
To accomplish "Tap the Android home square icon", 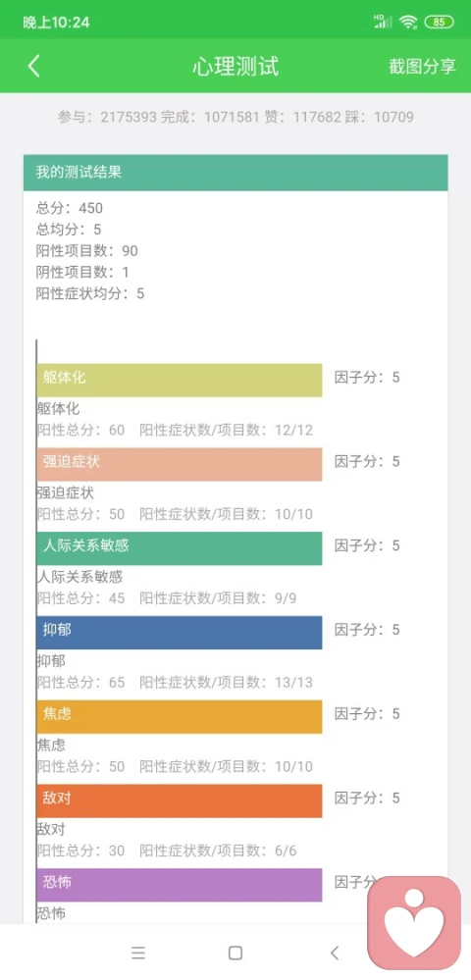I will click(235, 953).
